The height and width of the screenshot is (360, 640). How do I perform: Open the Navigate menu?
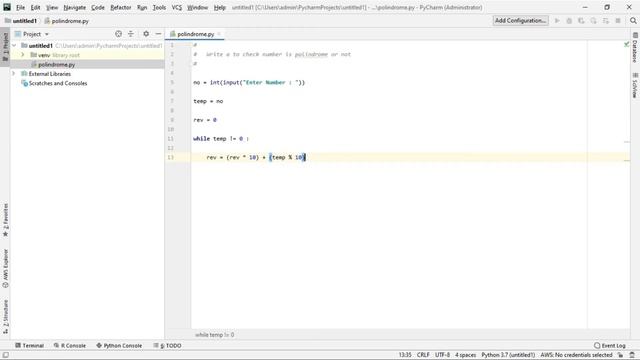(75, 7)
